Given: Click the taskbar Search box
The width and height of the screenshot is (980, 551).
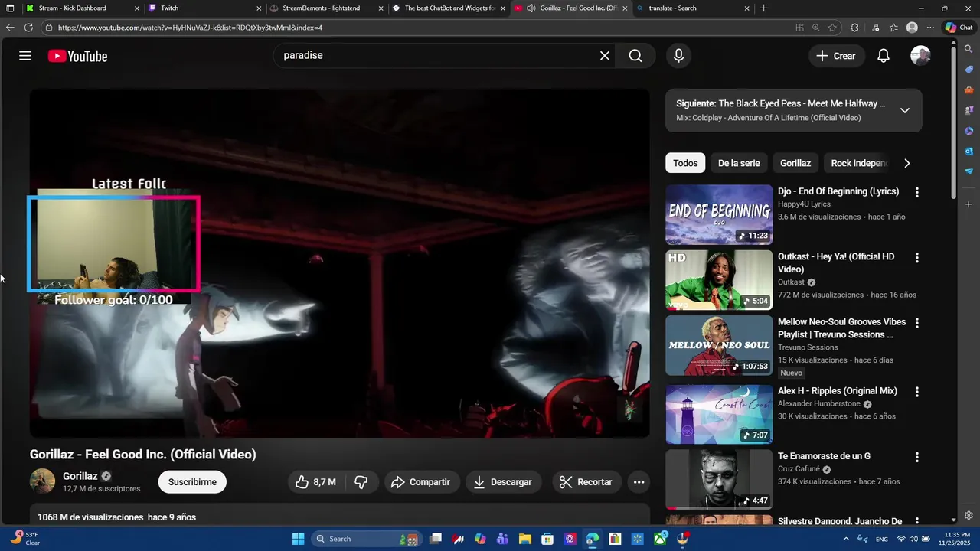Looking at the screenshot, I should pyautogui.click(x=366, y=539).
